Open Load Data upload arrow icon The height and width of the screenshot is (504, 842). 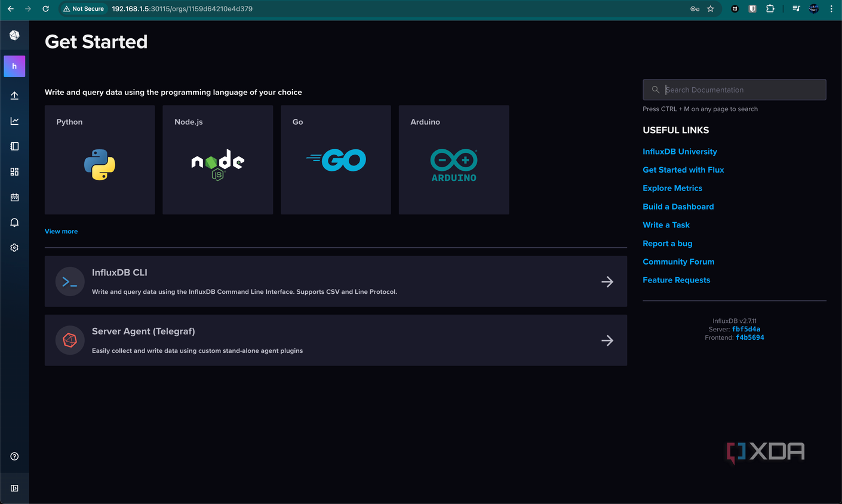pos(14,96)
